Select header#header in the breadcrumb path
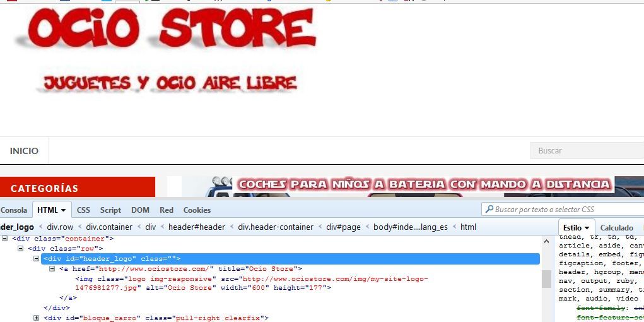The height and width of the screenshot is (322, 644). tap(197, 227)
